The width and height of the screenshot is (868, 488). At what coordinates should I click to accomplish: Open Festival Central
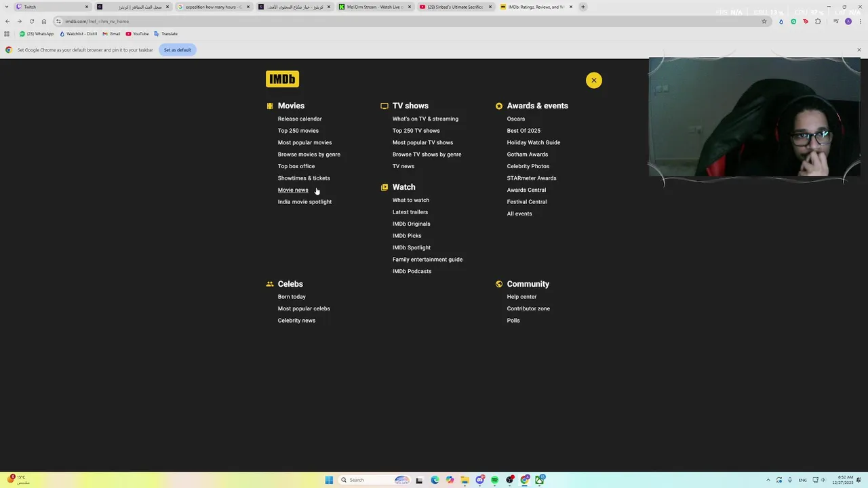pyautogui.click(x=526, y=202)
